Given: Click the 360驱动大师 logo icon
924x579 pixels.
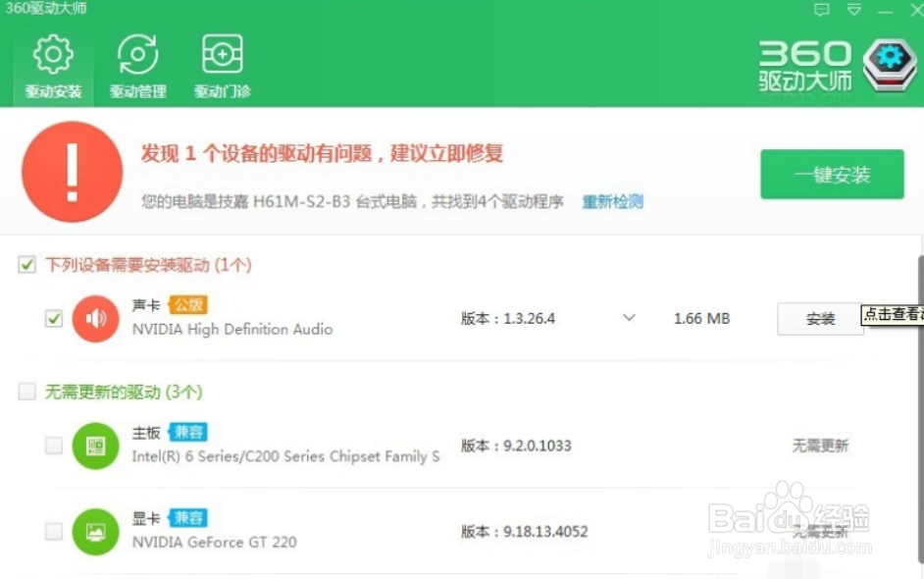Looking at the screenshot, I should (890, 65).
